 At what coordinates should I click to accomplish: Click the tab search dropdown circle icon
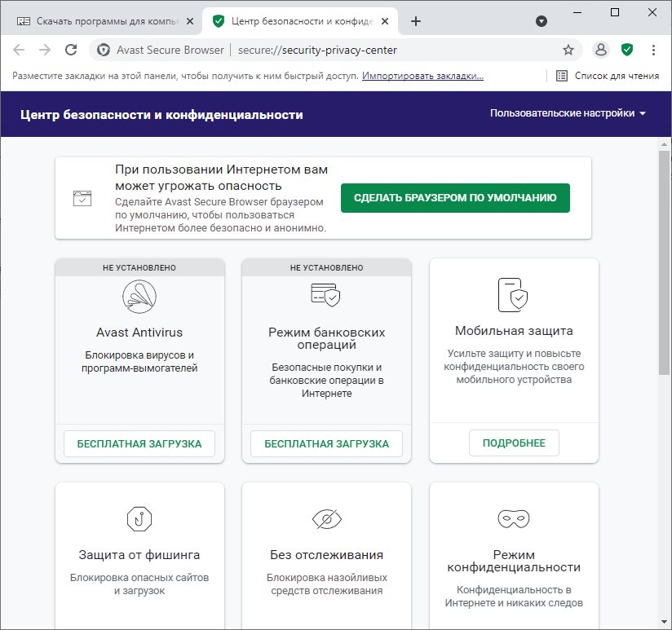[542, 21]
